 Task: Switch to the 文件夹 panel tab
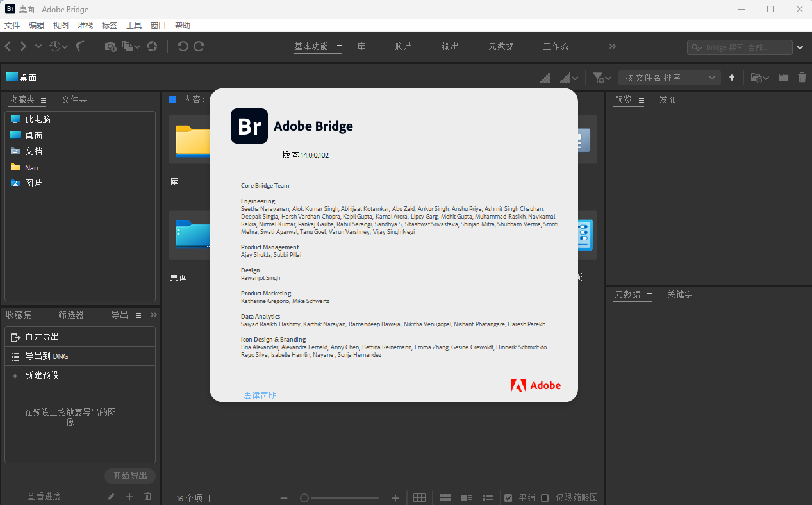[74, 100]
